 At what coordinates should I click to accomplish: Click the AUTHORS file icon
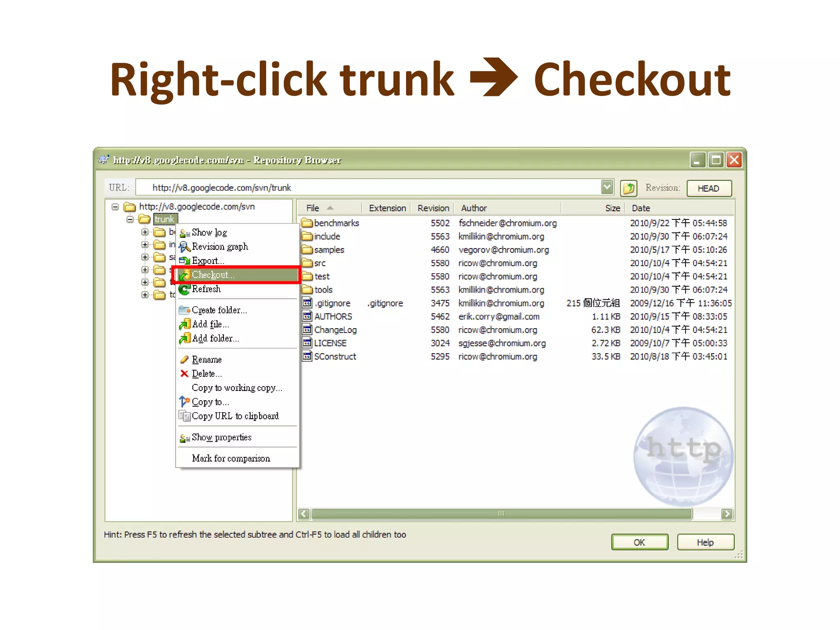point(307,316)
